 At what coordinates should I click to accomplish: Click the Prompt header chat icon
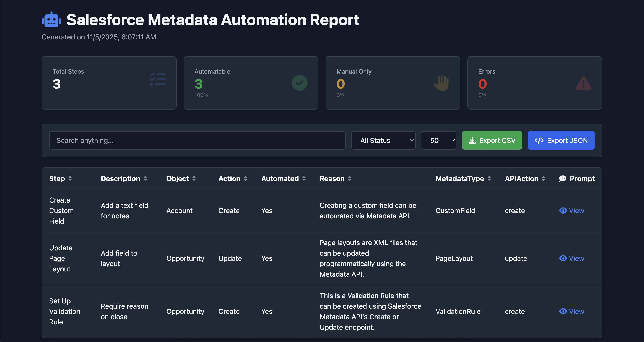click(x=563, y=178)
